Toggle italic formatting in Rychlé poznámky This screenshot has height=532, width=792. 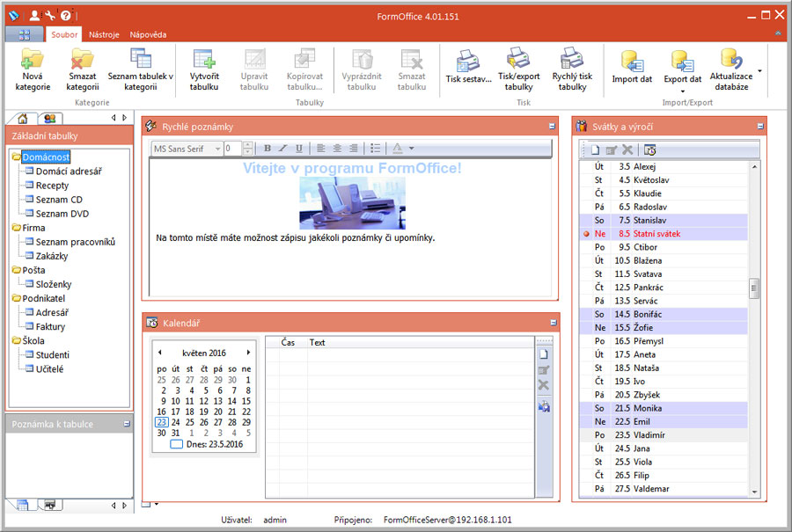tap(282, 149)
